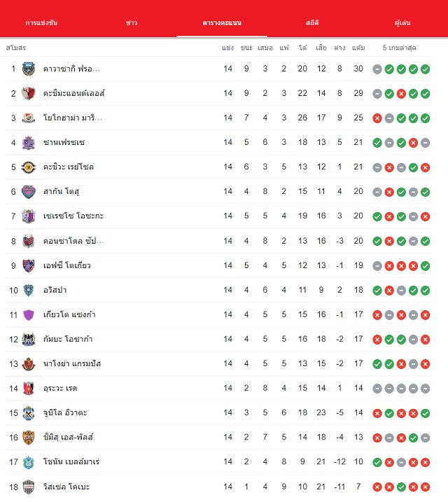Go to the สถิติ statistics tab

[x=312, y=22]
